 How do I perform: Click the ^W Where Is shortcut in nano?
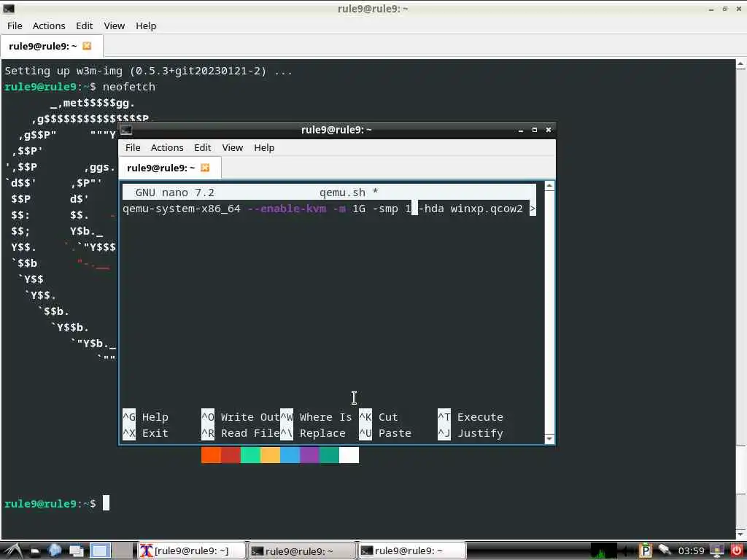point(316,417)
